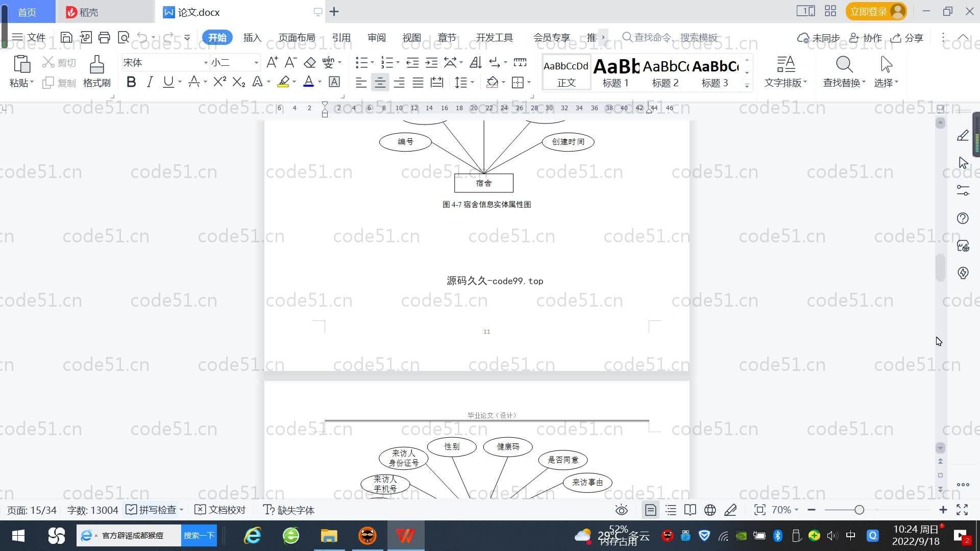Apply superscript formatting
The image size is (980, 551).
(x=219, y=82)
